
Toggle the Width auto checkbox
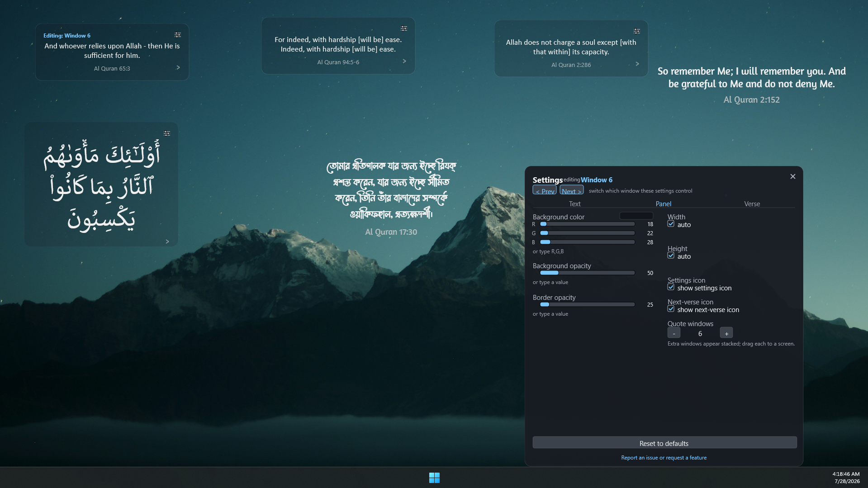[x=671, y=224]
